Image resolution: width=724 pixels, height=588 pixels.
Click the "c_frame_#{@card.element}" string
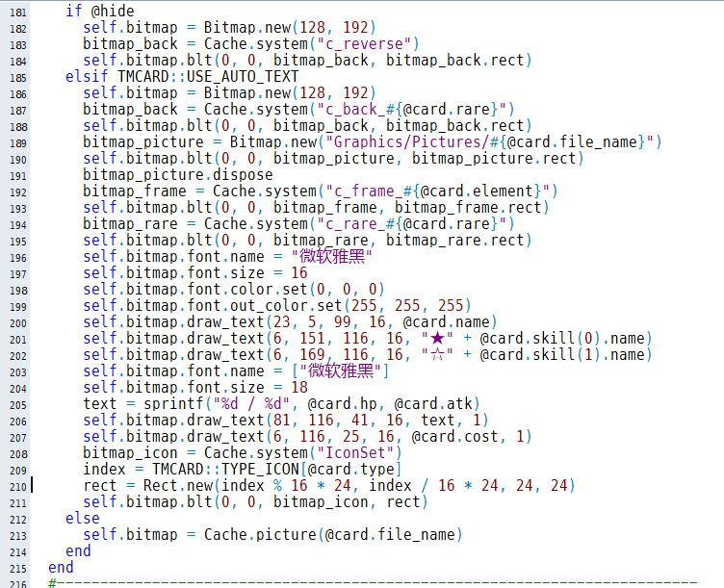click(438, 192)
